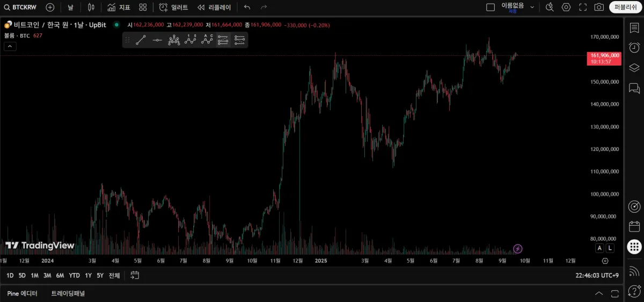The width and height of the screenshot is (644, 302).
Task: Set date range to 1Y
Action: point(89,276)
